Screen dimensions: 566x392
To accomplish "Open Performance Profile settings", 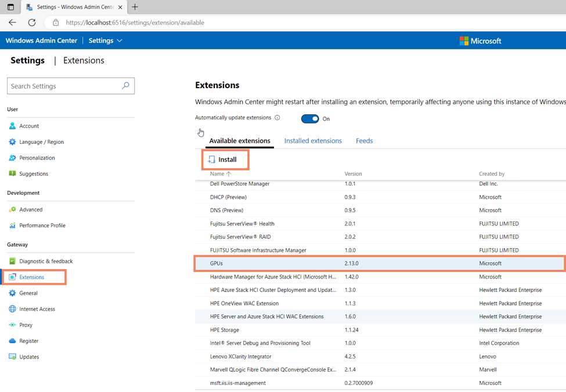I will click(42, 226).
